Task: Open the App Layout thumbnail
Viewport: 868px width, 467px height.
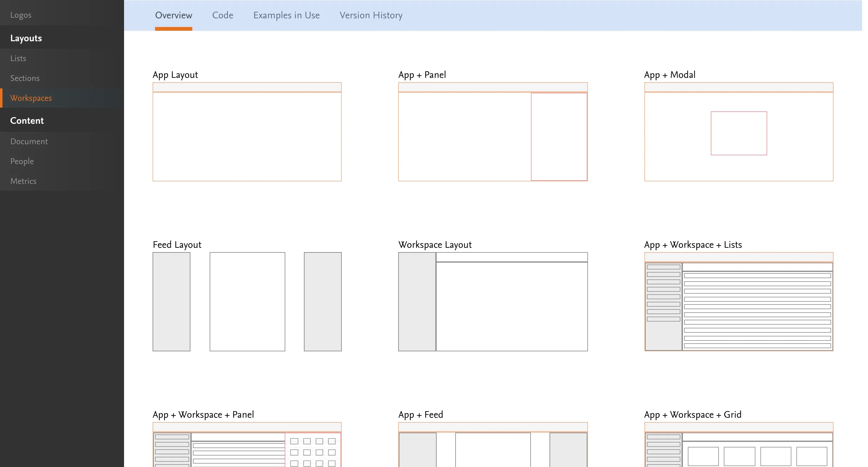Action: (247, 132)
